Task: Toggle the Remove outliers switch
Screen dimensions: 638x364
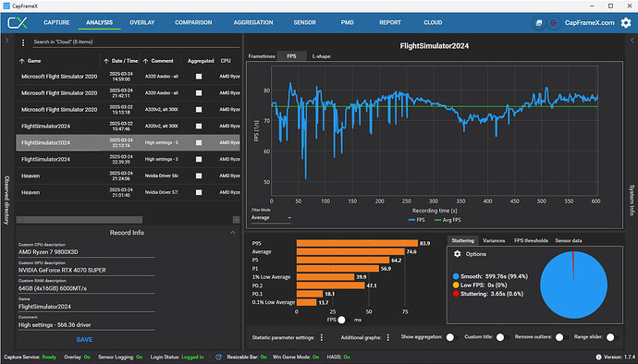Action: point(561,337)
